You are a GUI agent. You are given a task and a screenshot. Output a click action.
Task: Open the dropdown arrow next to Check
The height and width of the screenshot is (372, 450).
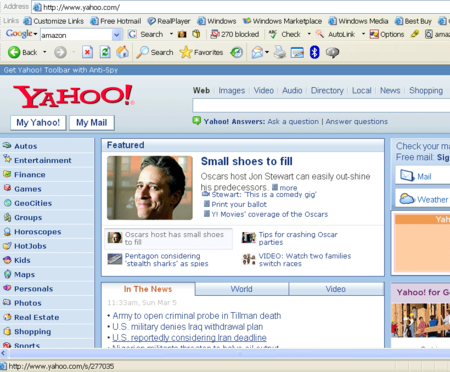coord(309,34)
